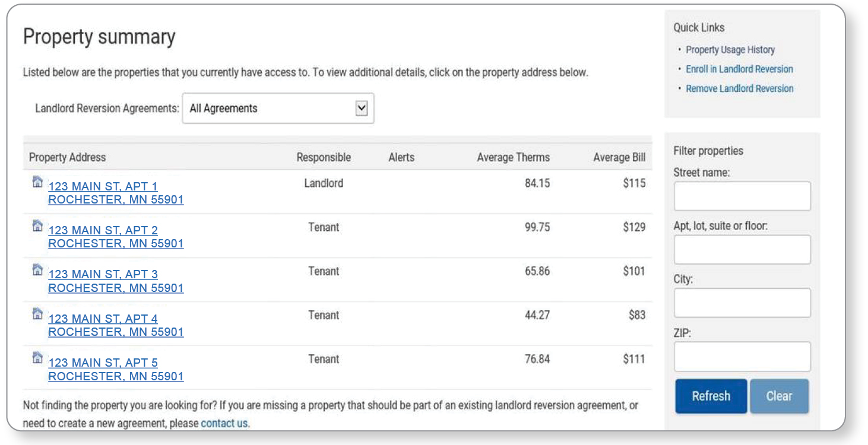Click the house icon beside APT 4

pyautogui.click(x=37, y=313)
